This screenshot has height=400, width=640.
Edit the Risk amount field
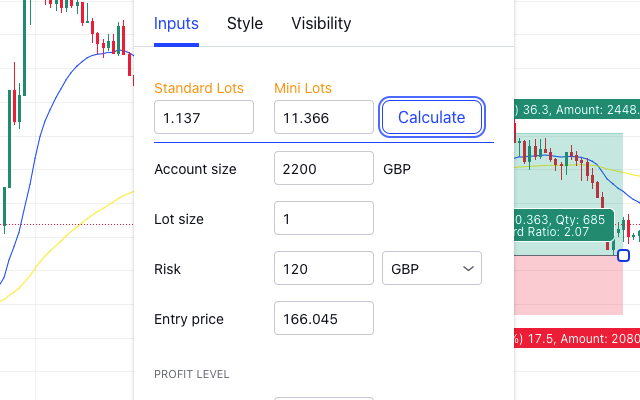[x=324, y=268]
